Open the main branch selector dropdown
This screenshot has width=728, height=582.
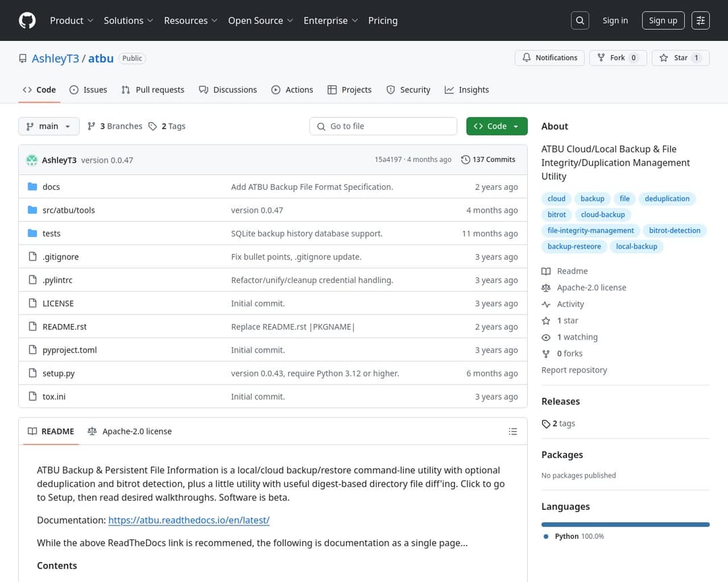[49, 126]
